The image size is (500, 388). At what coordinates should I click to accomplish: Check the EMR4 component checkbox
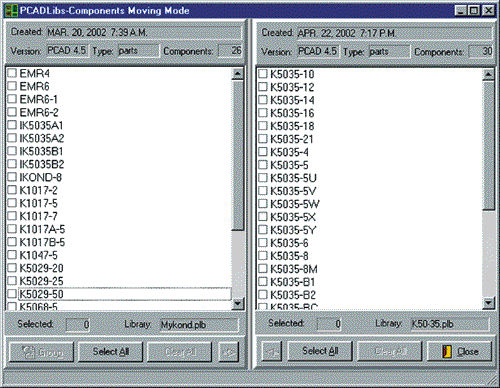pyautogui.click(x=12, y=73)
